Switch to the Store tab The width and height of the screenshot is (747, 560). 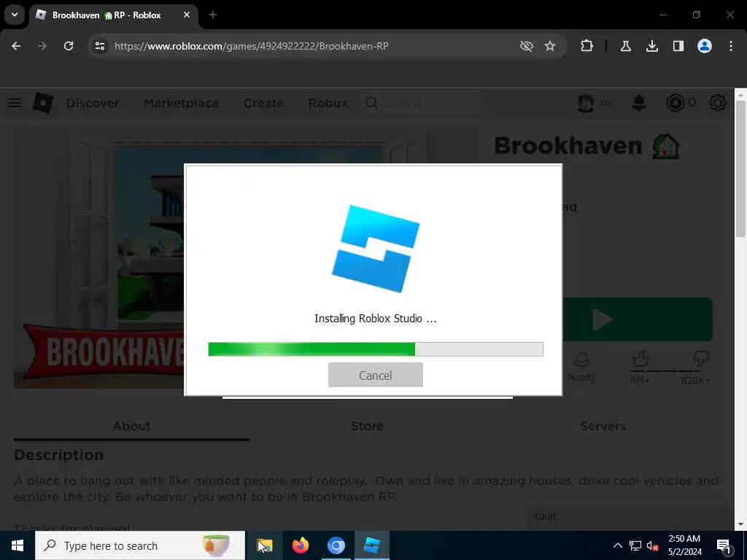pyautogui.click(x=367, y=426)
